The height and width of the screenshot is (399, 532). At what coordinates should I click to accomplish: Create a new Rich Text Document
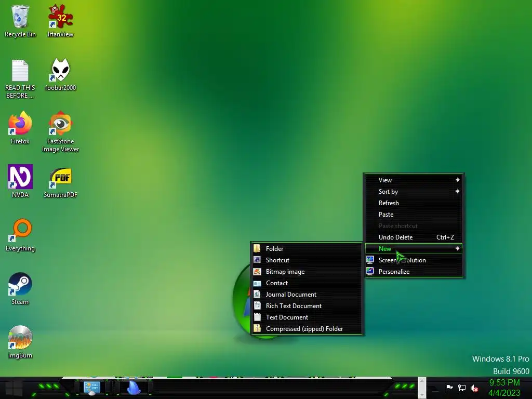pos(307,306)
